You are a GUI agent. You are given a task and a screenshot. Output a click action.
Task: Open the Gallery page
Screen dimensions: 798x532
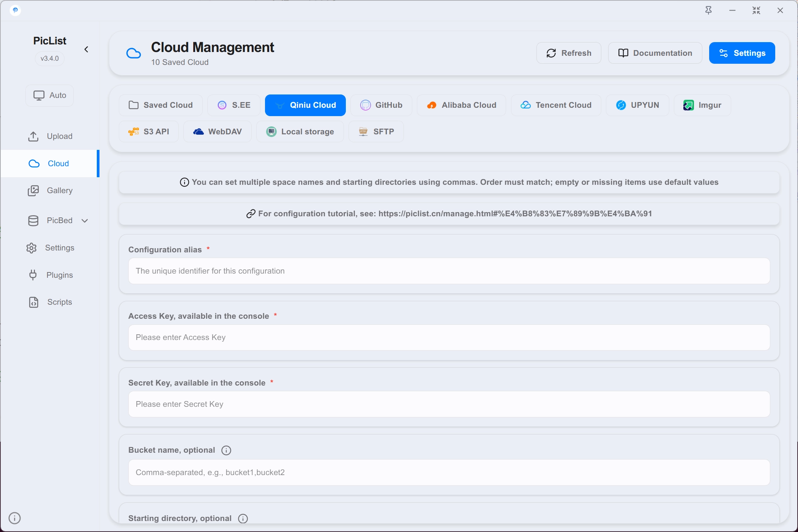(50, 190)
